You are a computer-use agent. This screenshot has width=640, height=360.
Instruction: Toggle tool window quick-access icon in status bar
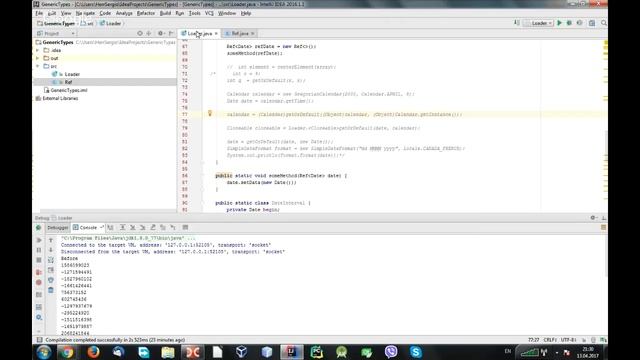pos(39,340)
